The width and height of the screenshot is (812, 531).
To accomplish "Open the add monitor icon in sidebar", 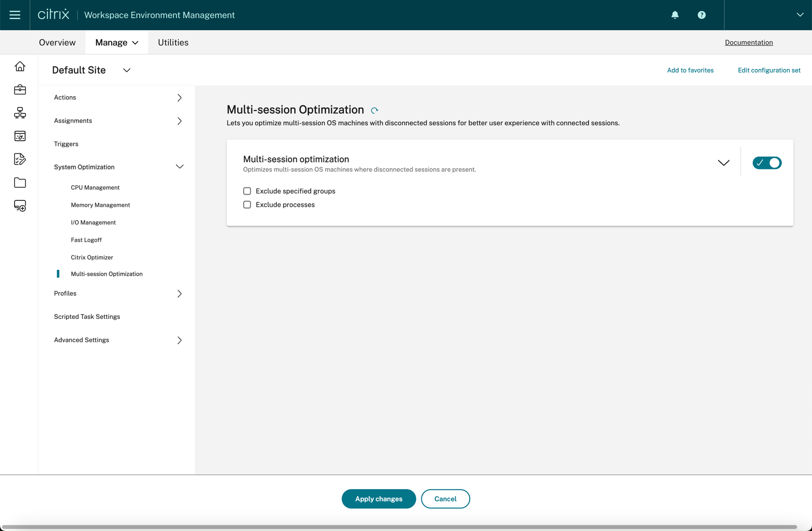I will (20, 206).
